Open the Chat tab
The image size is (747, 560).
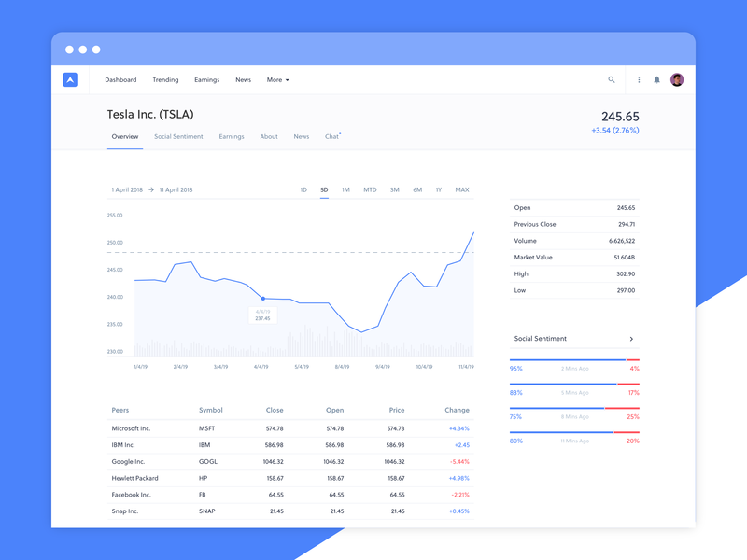click(x=332, y=136)
